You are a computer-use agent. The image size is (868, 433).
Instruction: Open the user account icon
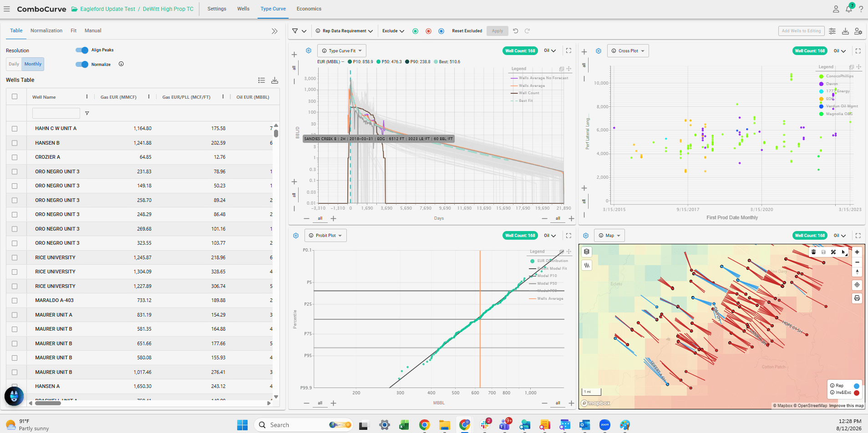pos(836,9)
